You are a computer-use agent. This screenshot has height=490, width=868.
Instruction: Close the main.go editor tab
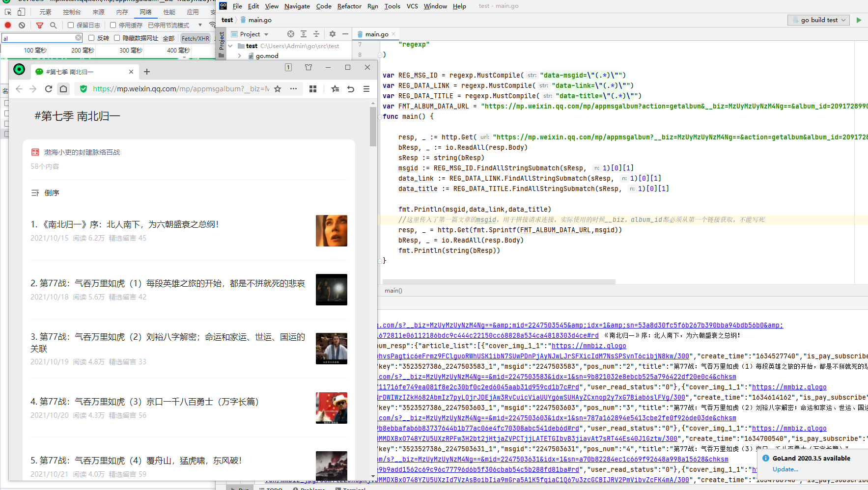pos(393,34)
